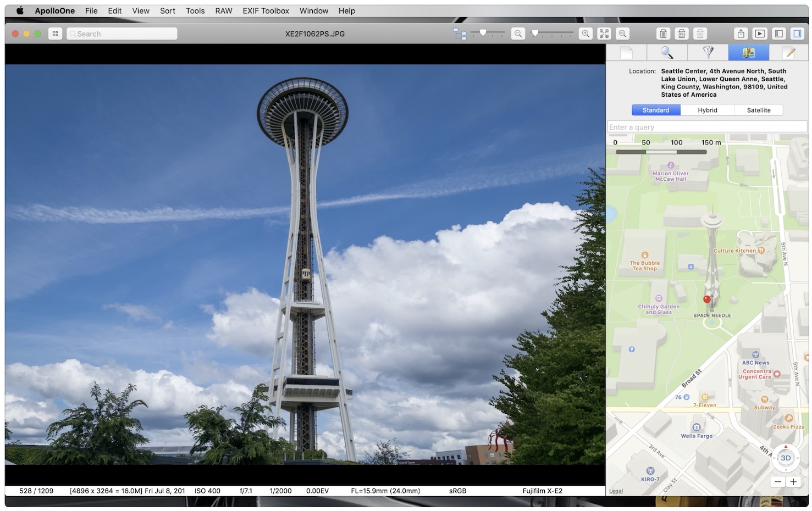Click the folder tree icon in toolbar

point(460,34)
